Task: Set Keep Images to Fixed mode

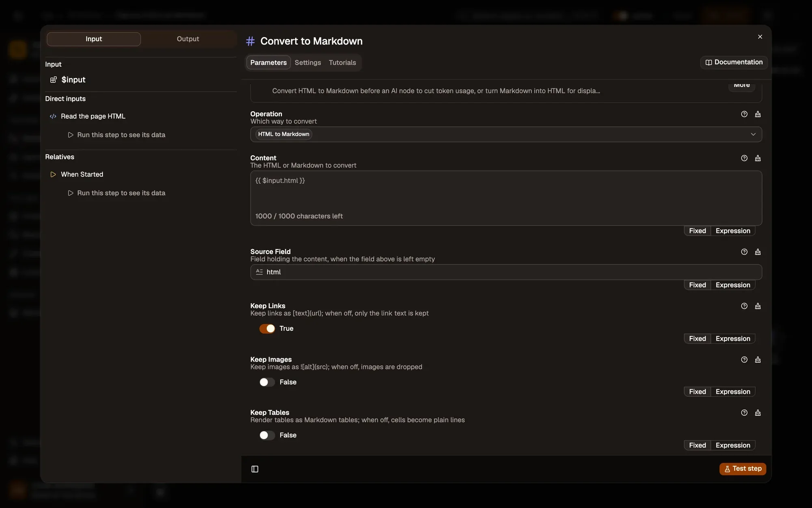Action: pyautogui.click(x=697, y=392)
